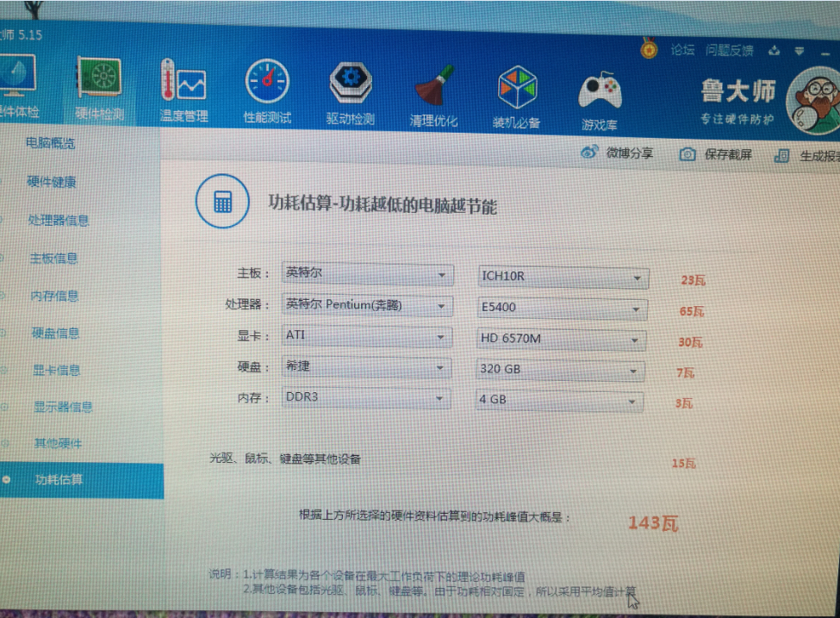Expand the 内存 size dropdown showing 4 GB
The width and height of the screenshot is (840, 618).
point(559,400)
